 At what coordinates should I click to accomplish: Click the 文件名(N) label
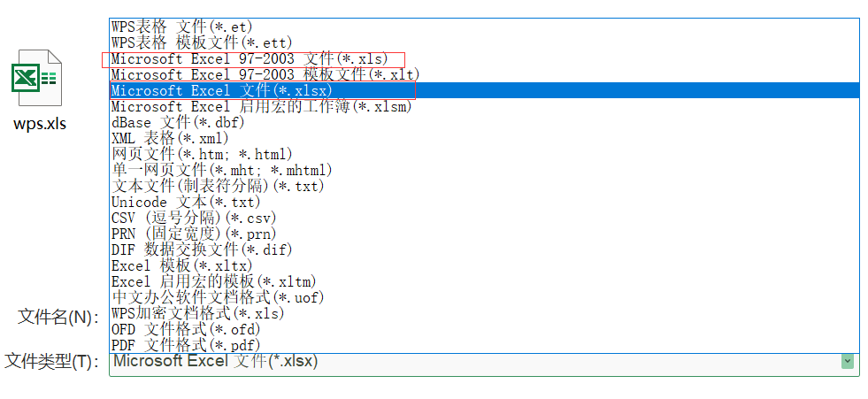(58, 317)
